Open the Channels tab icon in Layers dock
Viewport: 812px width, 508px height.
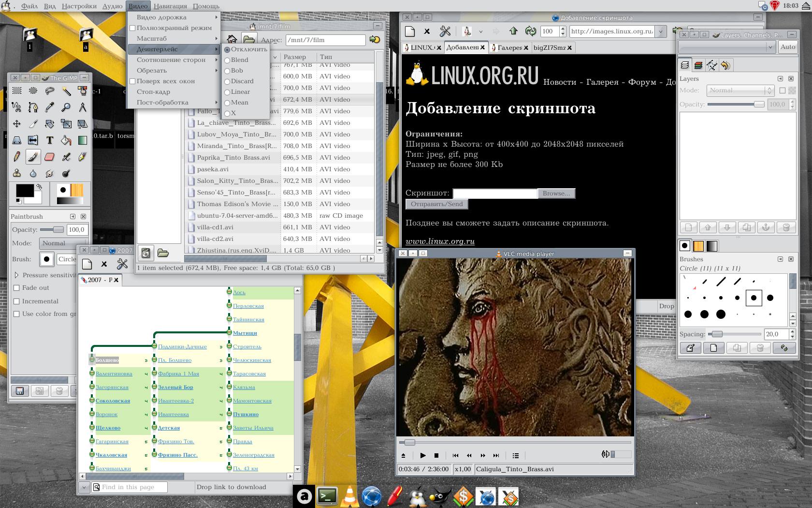[x=698, y=65]
